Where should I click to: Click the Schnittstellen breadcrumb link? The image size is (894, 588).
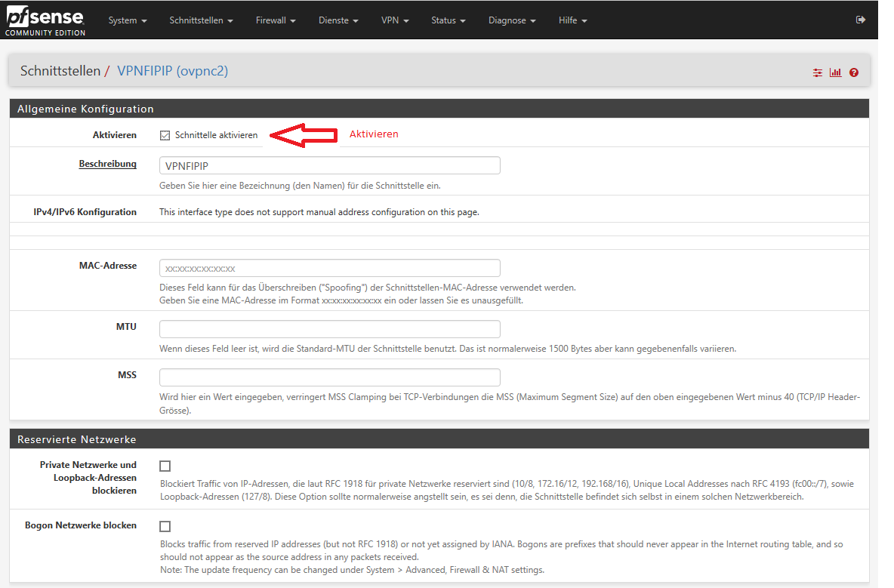pyautogui.click(x=60, y=71)
